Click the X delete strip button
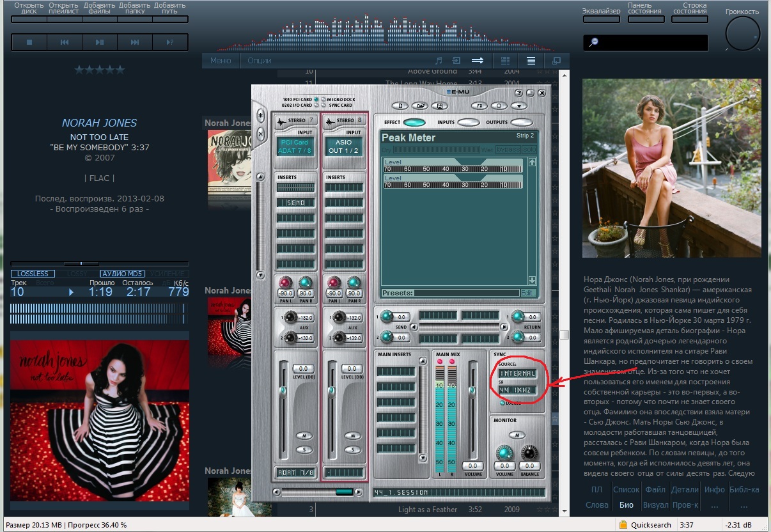This screenshot has width=771, height=532. tap(260, 134)
